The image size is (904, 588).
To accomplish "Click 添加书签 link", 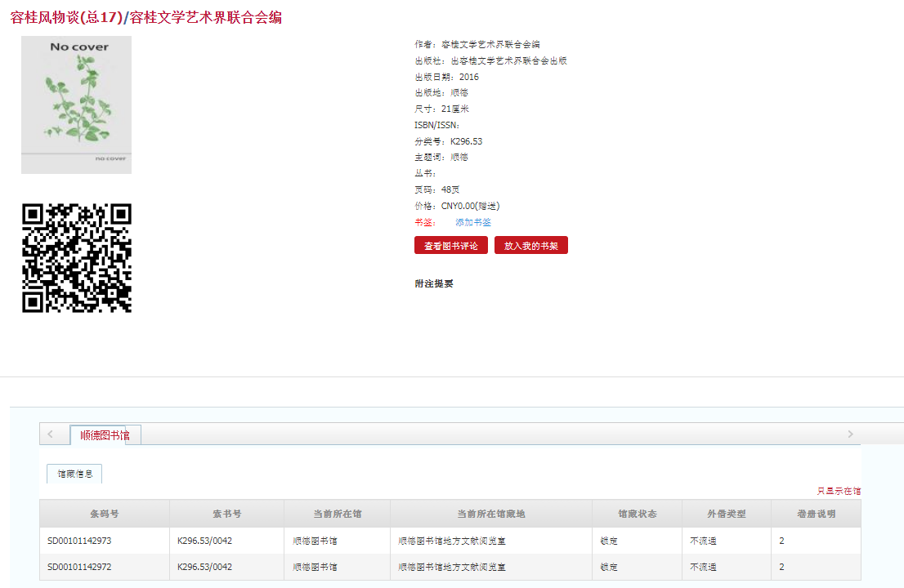I will [x=472, y=222].
